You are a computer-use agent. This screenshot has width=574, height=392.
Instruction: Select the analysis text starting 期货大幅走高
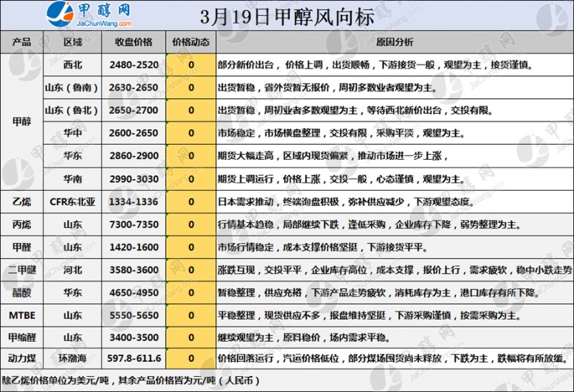click(x=333, y=156)
